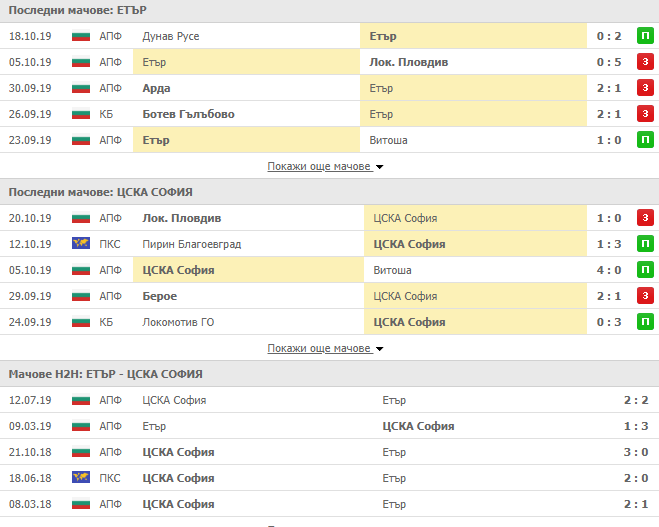
Task: Click score 0 : 3 in Локомотив ГО row
Action: pyautogui.click(x=609, y=322)
